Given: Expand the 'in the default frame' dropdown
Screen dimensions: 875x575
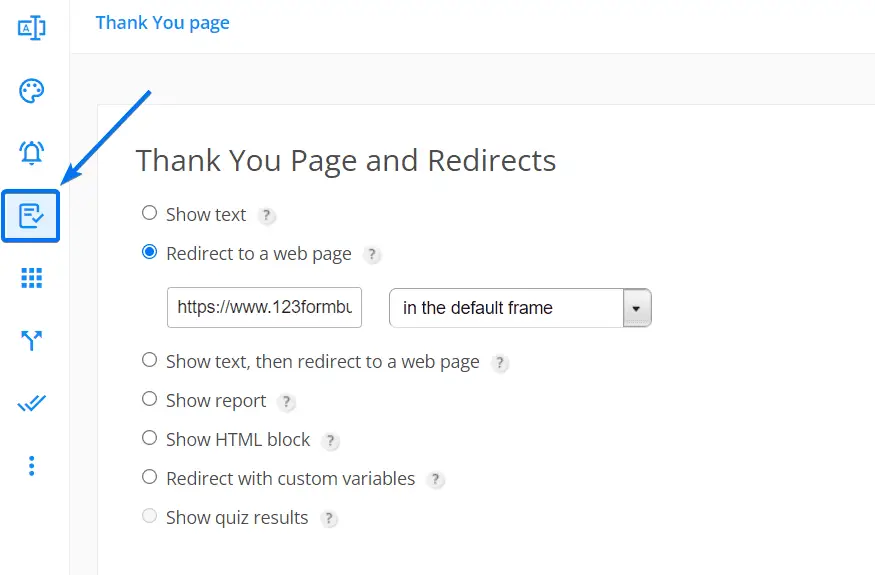Looking at the screenshot, I should point(520,308).
